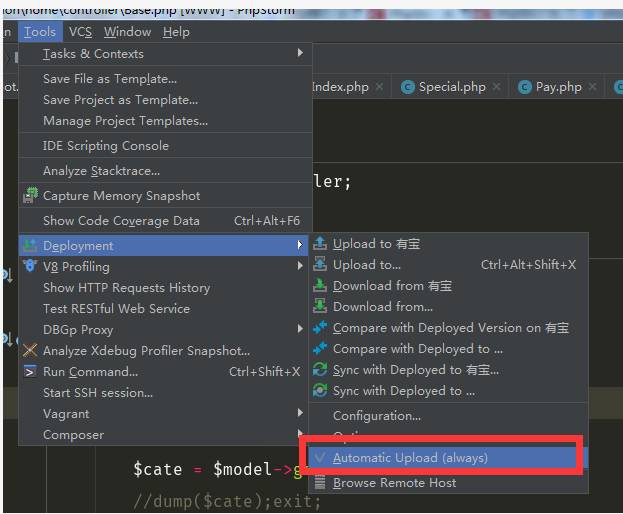Click the Deployment menu icon
This screenshot has width=623, height=514.
[x=30, y=245]
